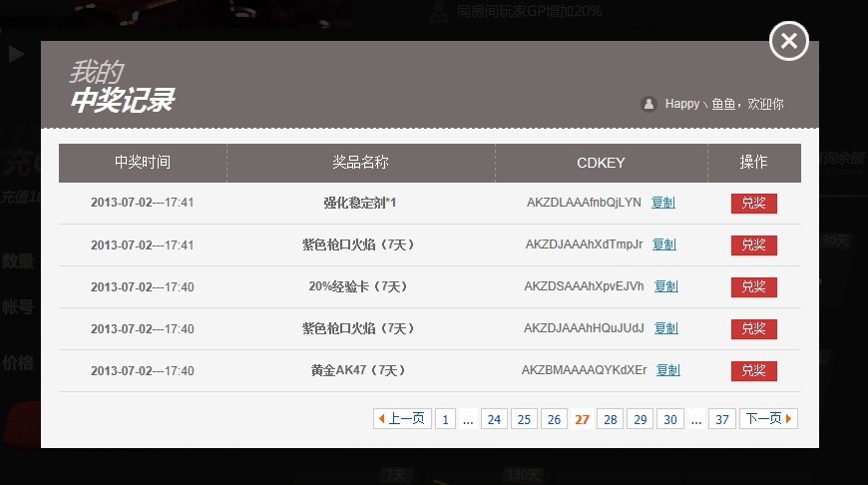Viewport: 868px width, 485px height.
Task: Copy CDKEY AKZDSAAAhXpvEJVh via 复制 link
Action: (665, 286)
